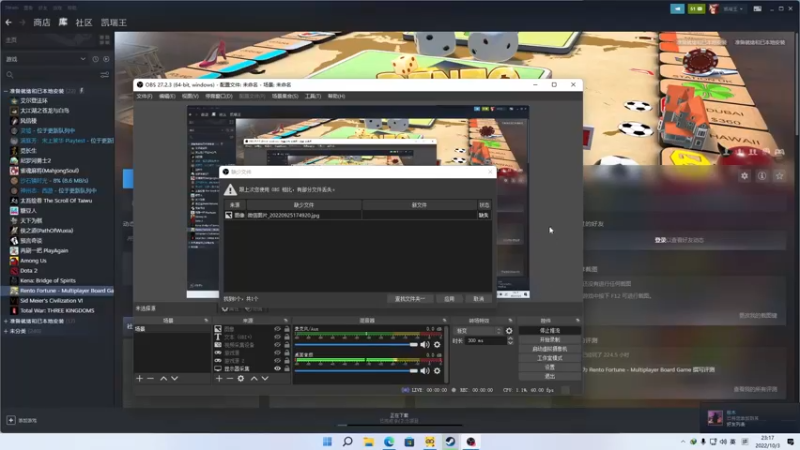This screenshot has height=450, width=800.
Task: Toggle visibility of 图像 source
Action: [x=277, y=329]
